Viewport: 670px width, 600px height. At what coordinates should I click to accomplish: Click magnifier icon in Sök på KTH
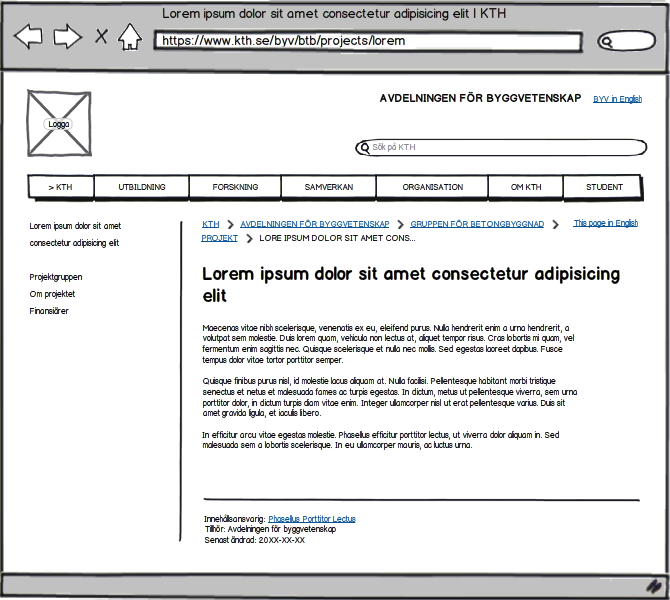point(364,148)
